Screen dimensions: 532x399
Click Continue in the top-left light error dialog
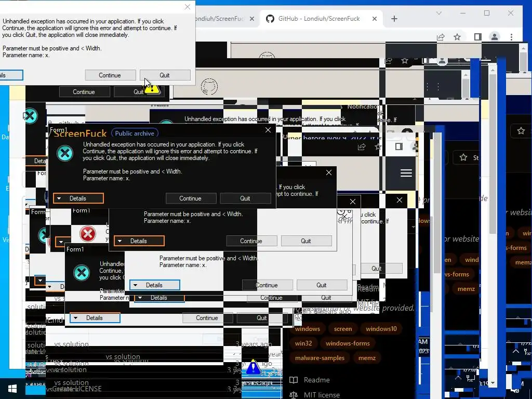pyautogui.click(x=110, y=75)
